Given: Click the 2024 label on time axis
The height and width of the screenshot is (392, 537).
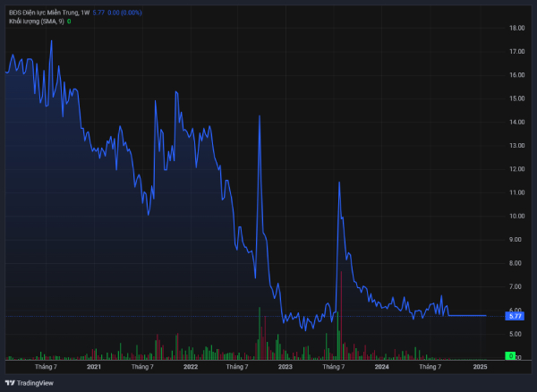Looking at the screenshot, I should [381, 367].
